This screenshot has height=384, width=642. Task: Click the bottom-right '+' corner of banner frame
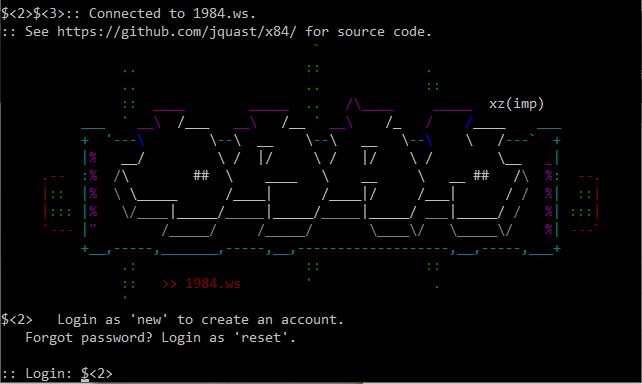[556, 248]
